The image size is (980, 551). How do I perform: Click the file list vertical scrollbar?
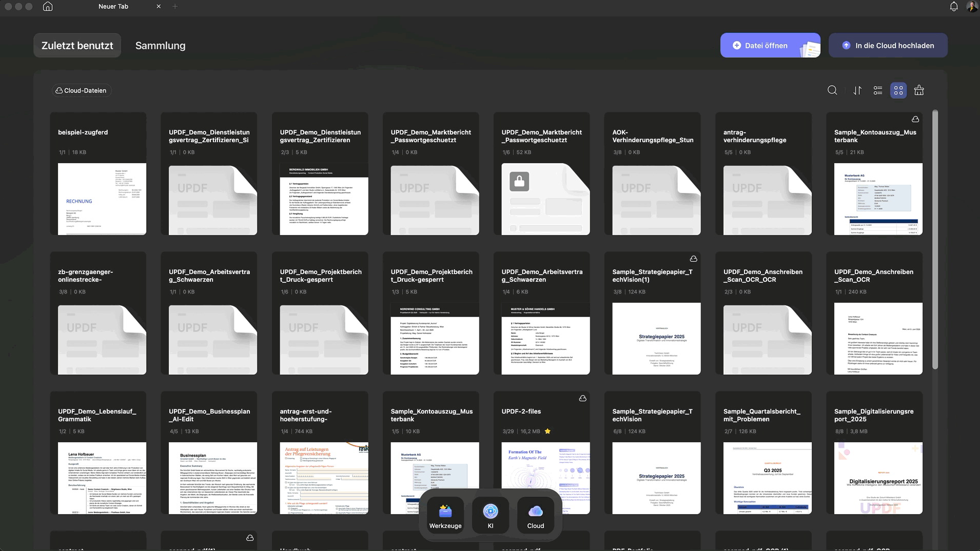point(935,240)
